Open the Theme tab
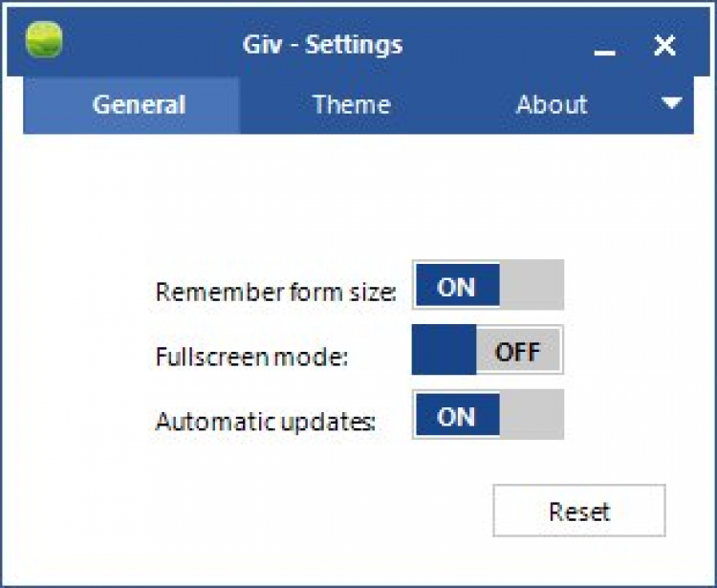 coord(351,104)
